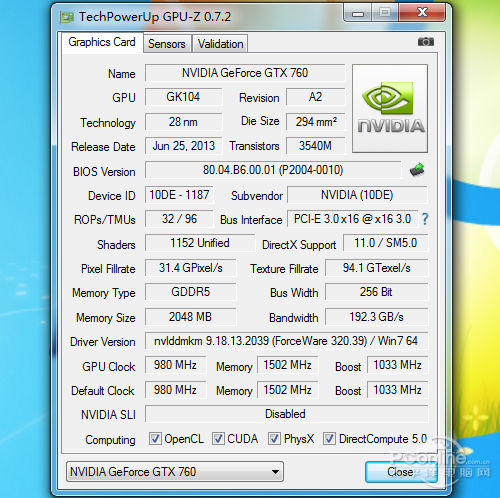
Task: Click the BIOS Version field 80.04.B6.00.01
Action: tap(273, 170)
